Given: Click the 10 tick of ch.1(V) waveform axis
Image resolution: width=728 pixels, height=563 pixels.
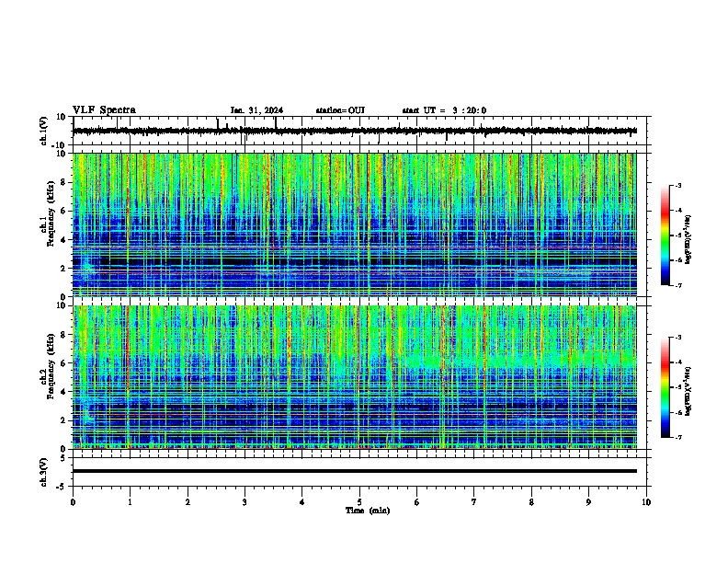Looking at the screenshot, I should (62, 117).
